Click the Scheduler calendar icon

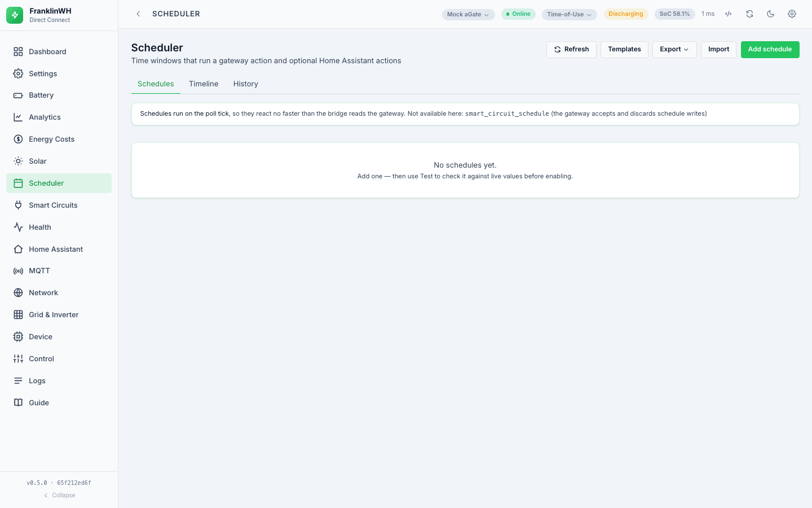click(x=18, y=183)
